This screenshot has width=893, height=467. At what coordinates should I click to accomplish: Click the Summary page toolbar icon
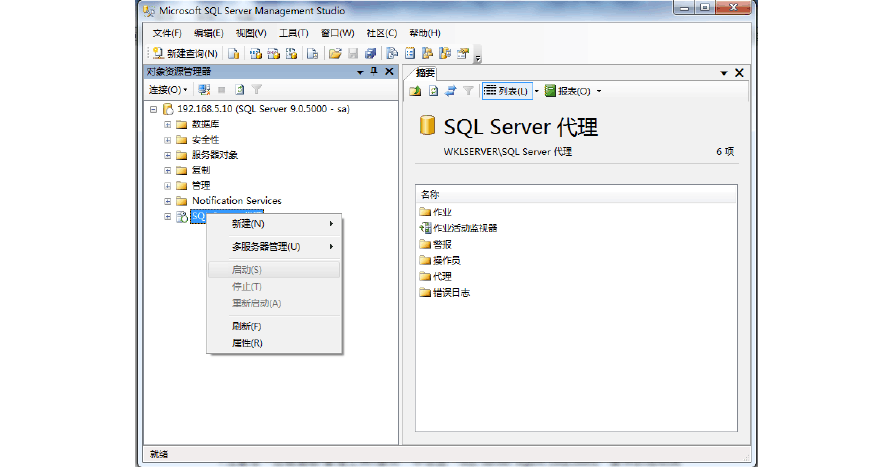pos(409,54)
